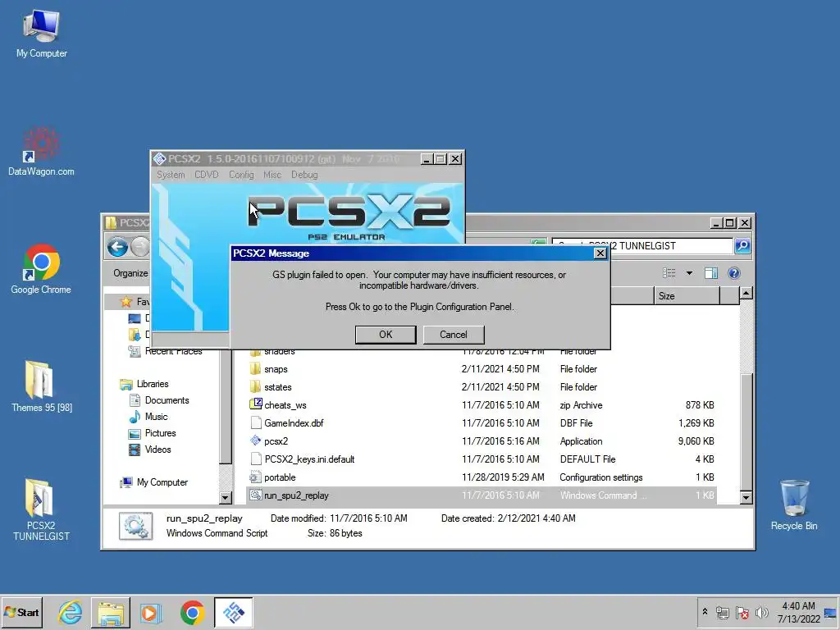Open the view options dropdown arrow
840x630 pixels.
pyautogui.click(x=689, y=273)
